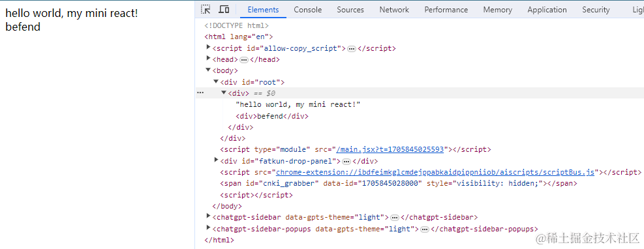
Task: Expand the allow-copy_script script node
Action: [x=208, y=48]
